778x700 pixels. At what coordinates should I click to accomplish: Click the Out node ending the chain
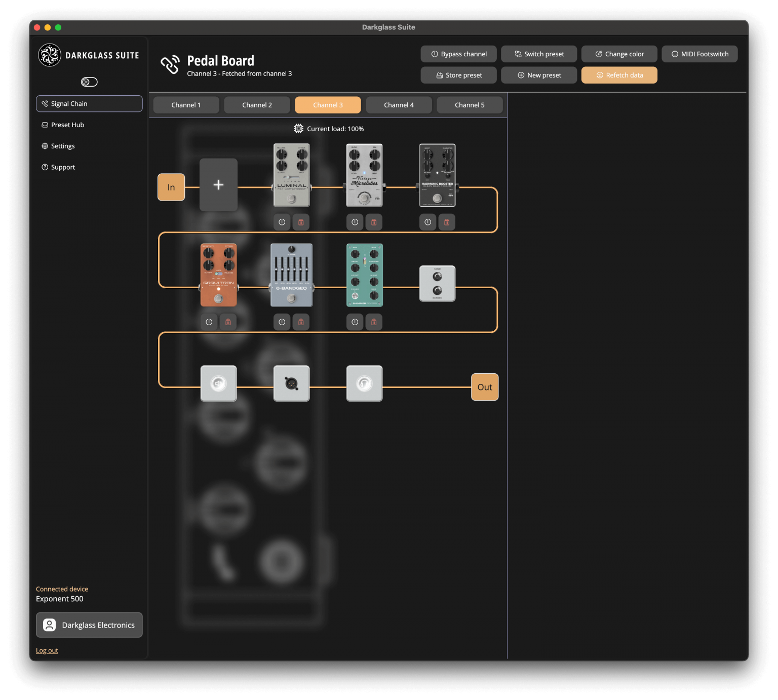(484, 387)
